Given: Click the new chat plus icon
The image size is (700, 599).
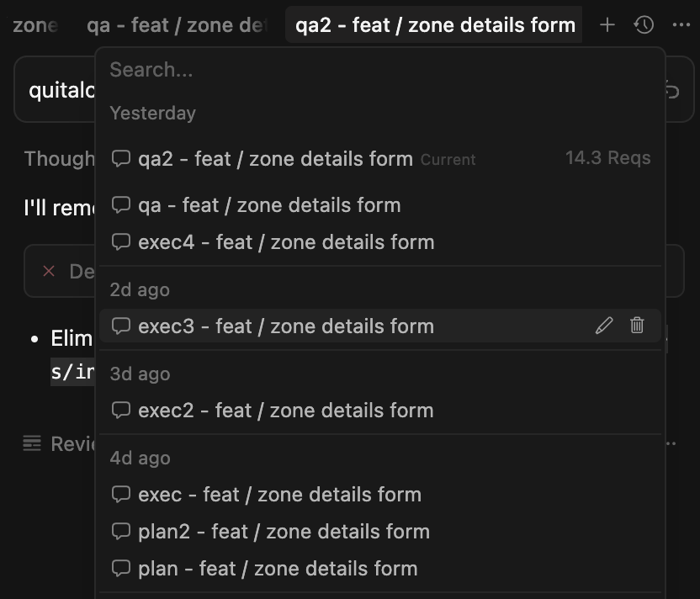Looking at the screenshot, I should click(x=607, y=25).
